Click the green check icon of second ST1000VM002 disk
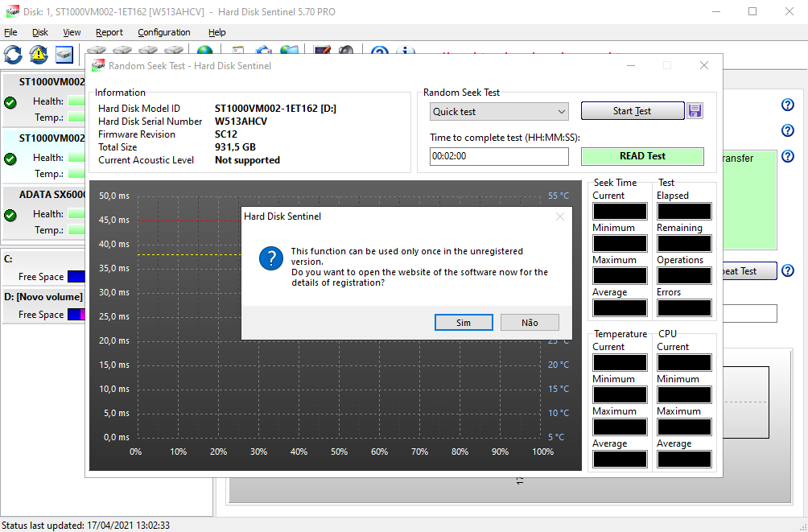The width and height of the screenshot is (808, 532). point(10,159)
